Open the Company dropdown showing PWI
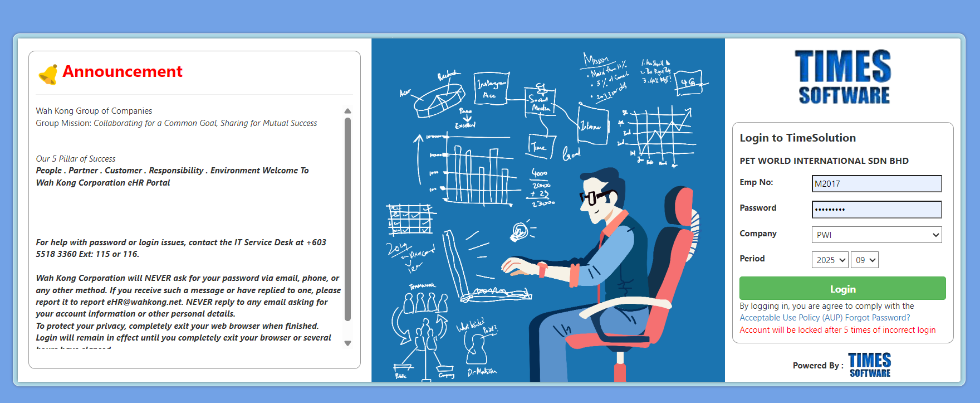 (876, 235)
